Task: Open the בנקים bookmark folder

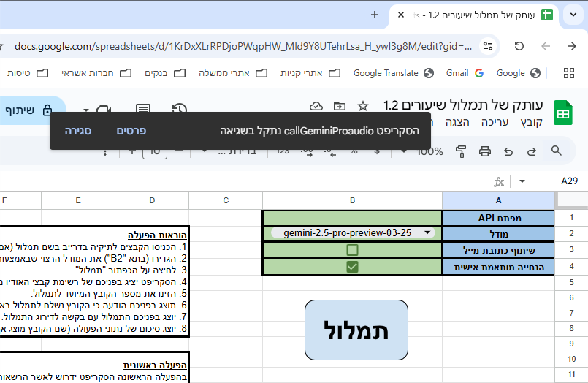Action: tap(165, 73)
